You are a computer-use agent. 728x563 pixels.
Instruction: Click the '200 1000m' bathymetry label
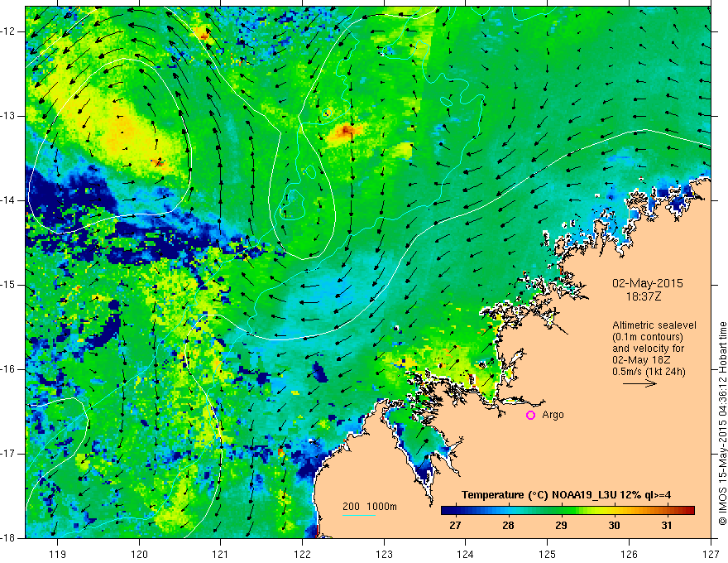coord(370,507)
